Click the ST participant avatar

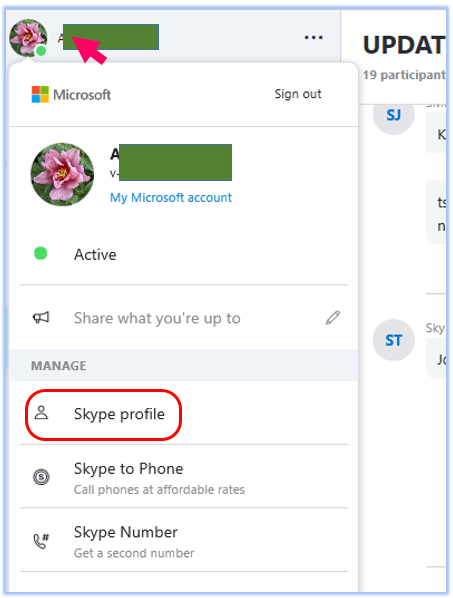tap(394, 340)
